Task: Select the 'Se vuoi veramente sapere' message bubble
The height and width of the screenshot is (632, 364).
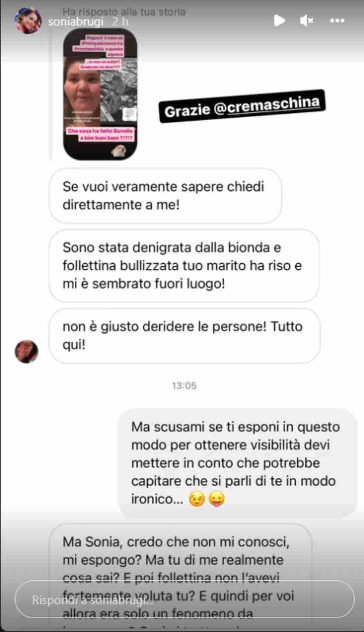Action: (165, 196)
